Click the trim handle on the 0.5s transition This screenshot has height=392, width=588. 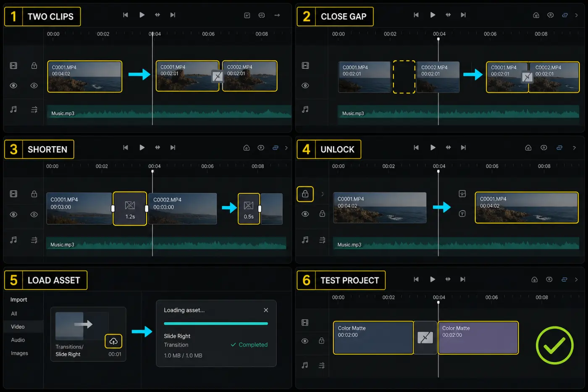pyautogui.click(x=260, y=209)
